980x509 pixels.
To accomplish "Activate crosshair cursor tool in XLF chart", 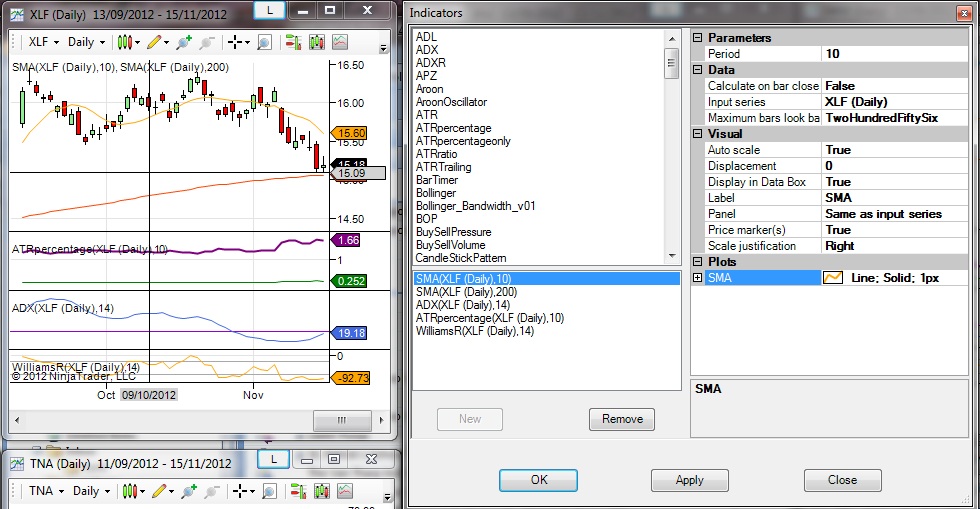I will tap(238, 42).
